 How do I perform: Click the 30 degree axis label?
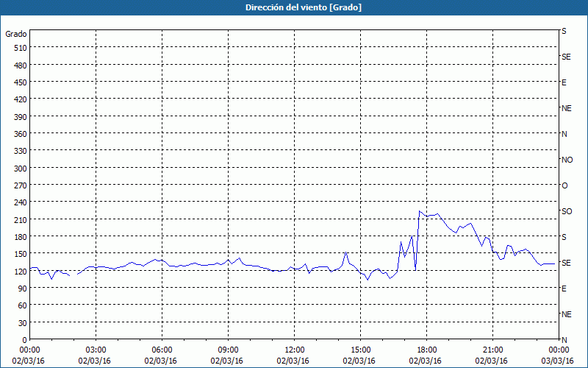pos(23,323)
